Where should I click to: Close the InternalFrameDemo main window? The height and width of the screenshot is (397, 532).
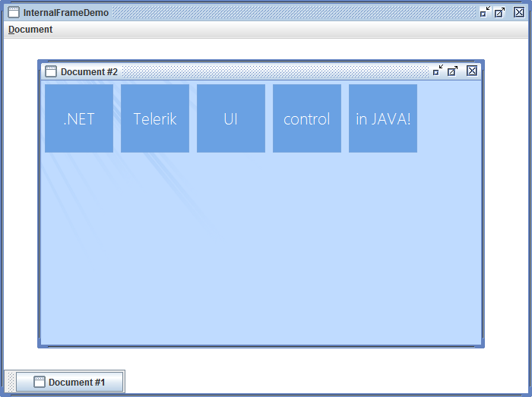[519, 12]
